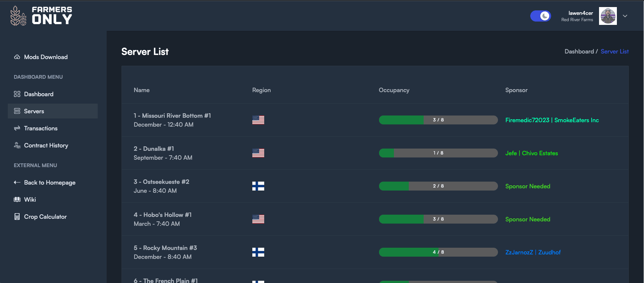Click the Wiki book icon
This screenshot has width=644, height=283.
pos(17,199)
